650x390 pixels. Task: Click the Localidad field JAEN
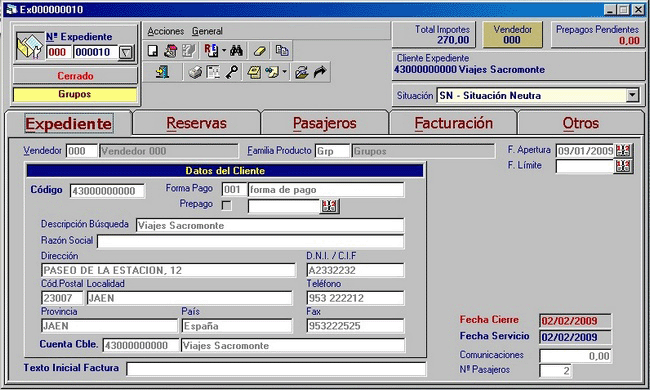[189, 298]
